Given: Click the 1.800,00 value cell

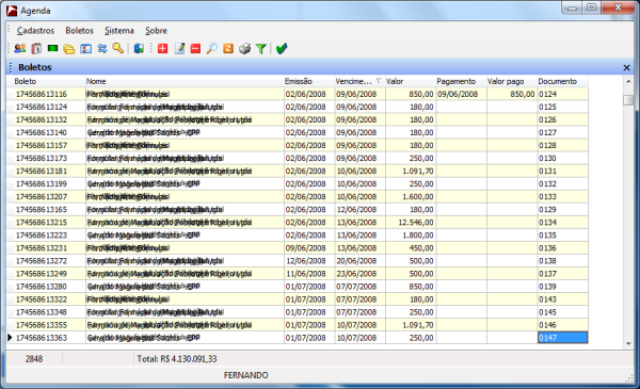Looking at the screenshot, I should click(x=410, y=235).
